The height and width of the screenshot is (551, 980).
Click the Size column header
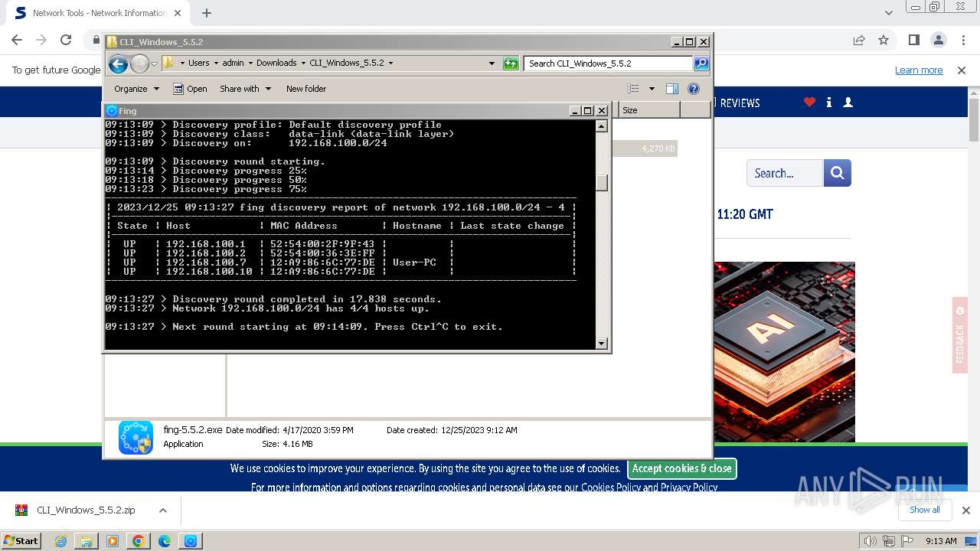pos(649,110)
